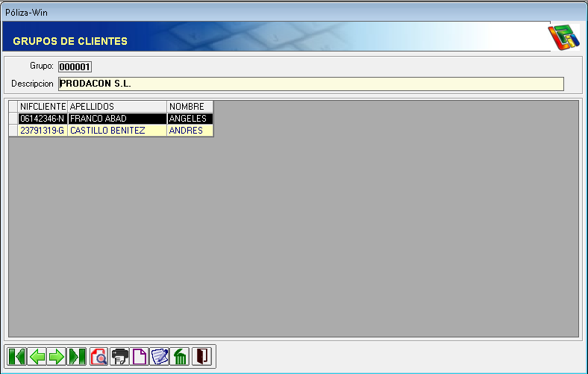
Task: Select cell 06142346-N
Action: [x=43, y=119]
